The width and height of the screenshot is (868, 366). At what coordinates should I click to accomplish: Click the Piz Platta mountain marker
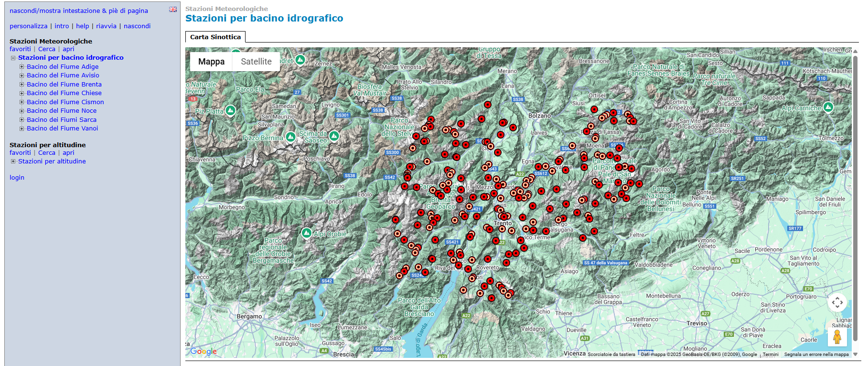[x=231, y=111]
